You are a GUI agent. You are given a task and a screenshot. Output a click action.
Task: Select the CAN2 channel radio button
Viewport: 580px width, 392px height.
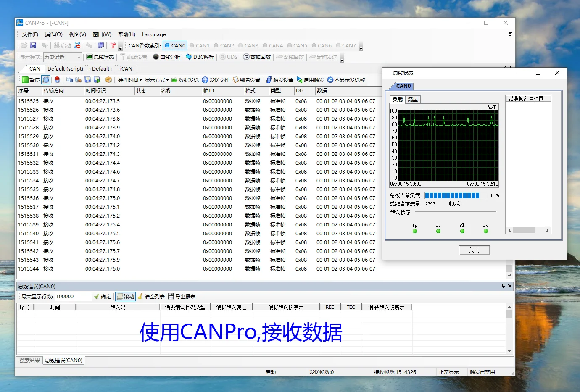coord(224,45)
